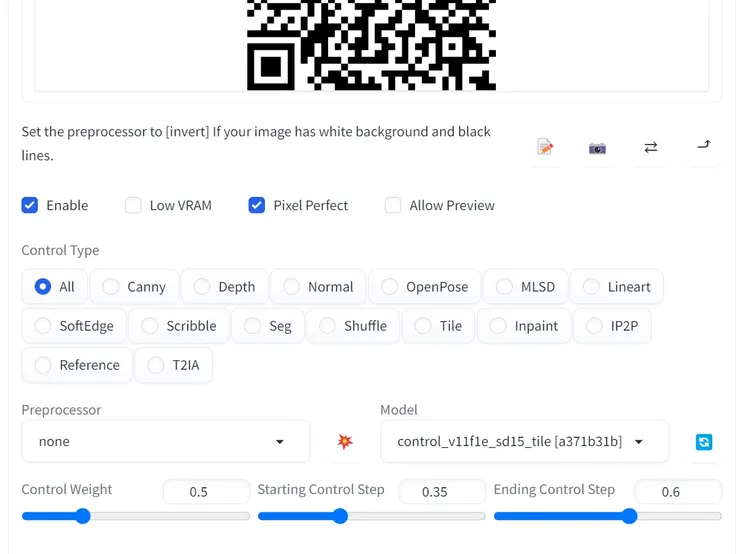This screenshot has height=554, width=740.
Task: Select the MLSD control type
Action: [x=526, y=286]
